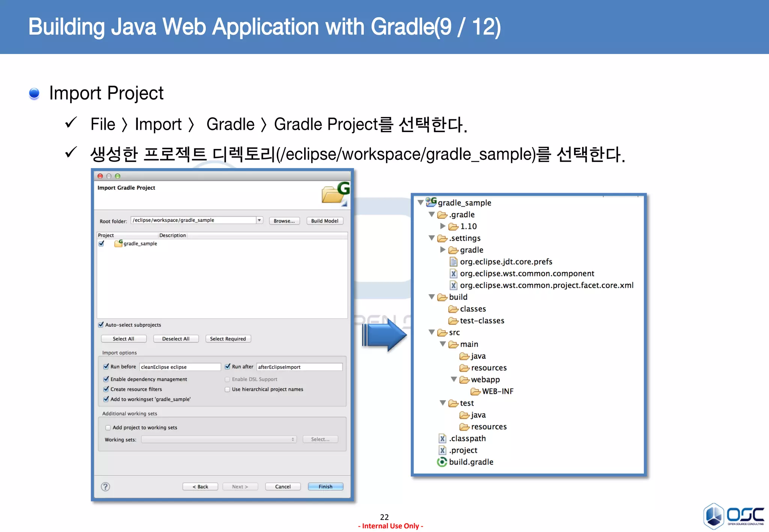The height and width of the screenshot is (532, 769).
Task: Click the gradle_sample project icon in tree
Action: pyautogui.click(x=431, y=202)
